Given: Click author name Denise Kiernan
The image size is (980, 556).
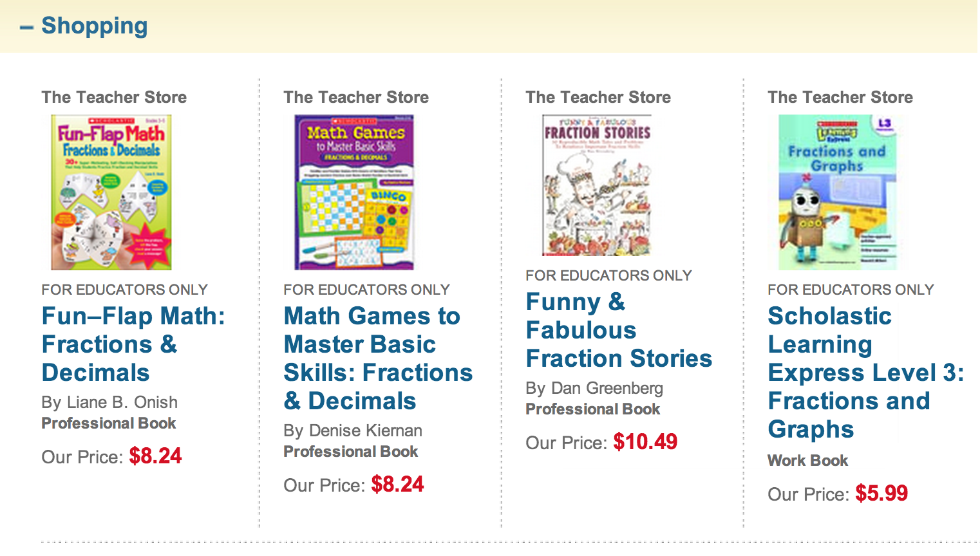Looking at the screenshot, I should (x=365, y=431).
